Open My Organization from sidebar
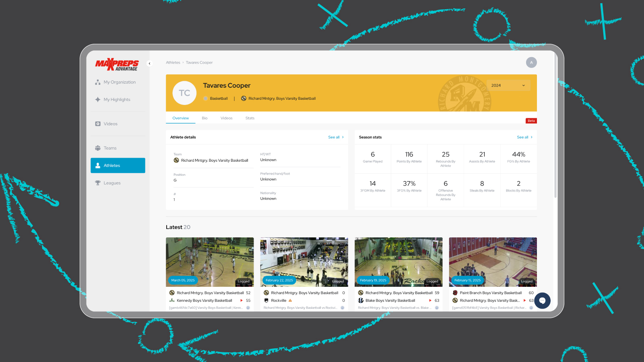This screenshot has width=644, height=362. (119, 82)
